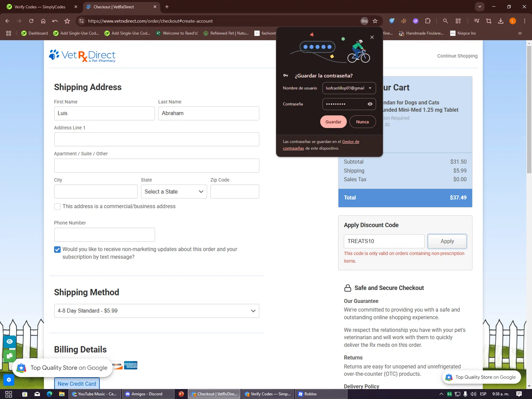Open the Handmade Friulane bookmark
Viewport: 532px width, 399px height.
421,33
